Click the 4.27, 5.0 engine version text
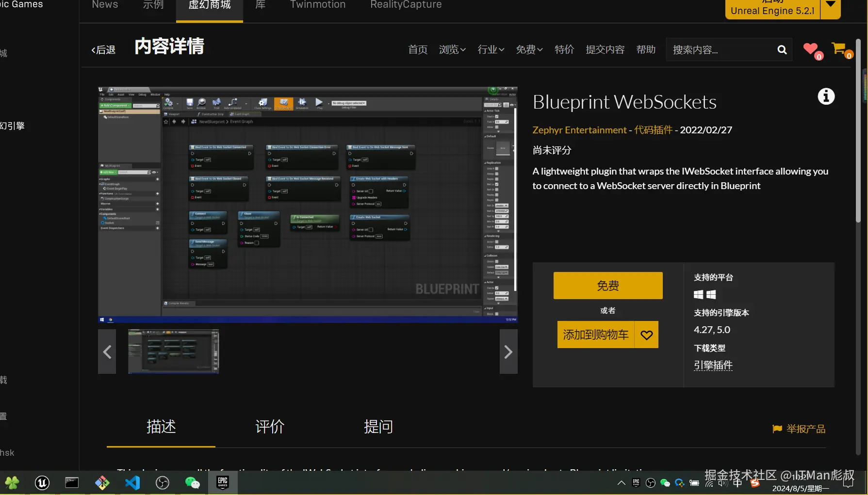Viewport: 868px width, 495px height. pos(712,330)
